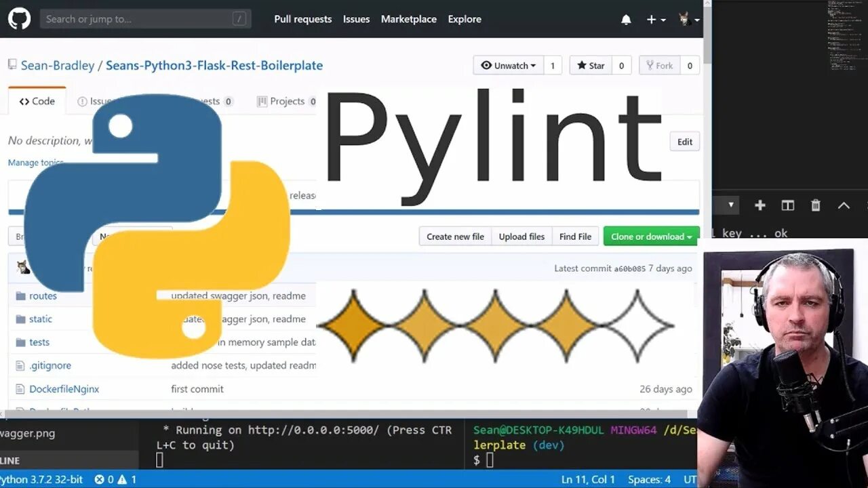Add a new terminal with plus icon
Screen dimensions: 868x488
760,205
